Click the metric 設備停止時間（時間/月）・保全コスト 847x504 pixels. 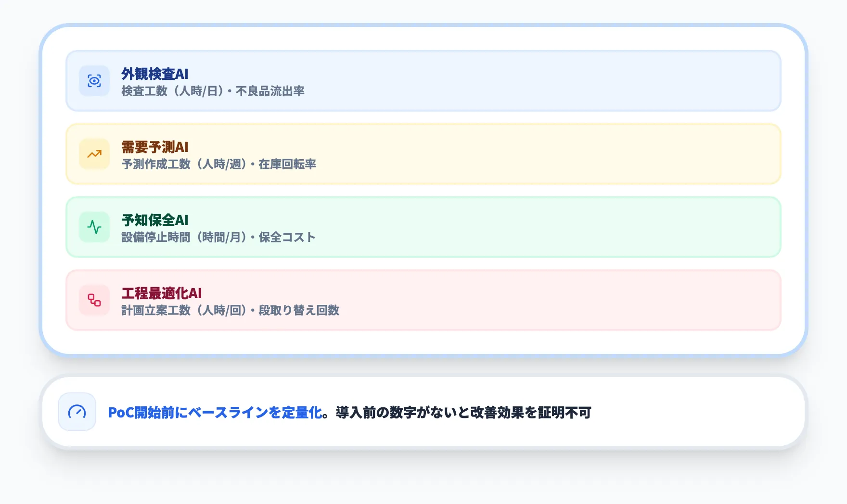click(x=218, y=237)
